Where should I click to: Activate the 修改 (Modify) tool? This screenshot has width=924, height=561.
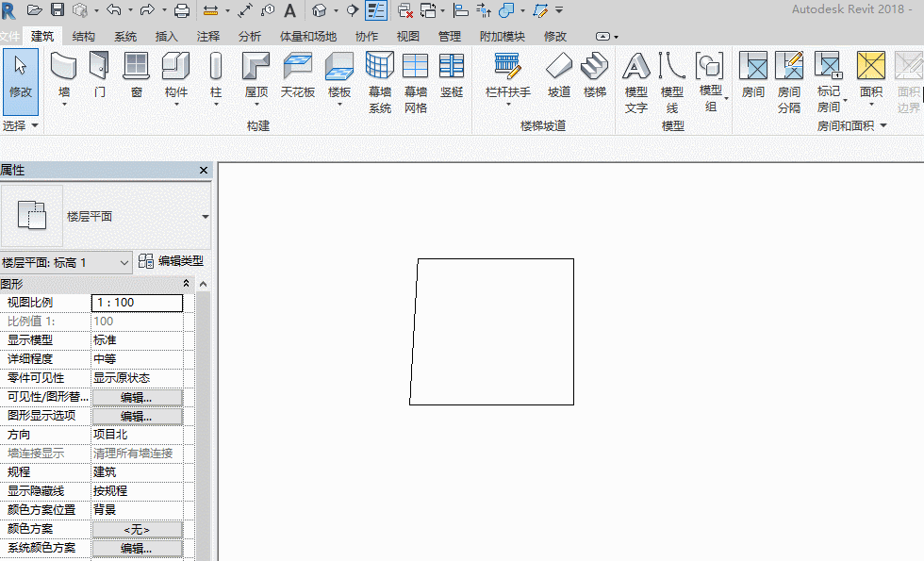pos(21,81)
